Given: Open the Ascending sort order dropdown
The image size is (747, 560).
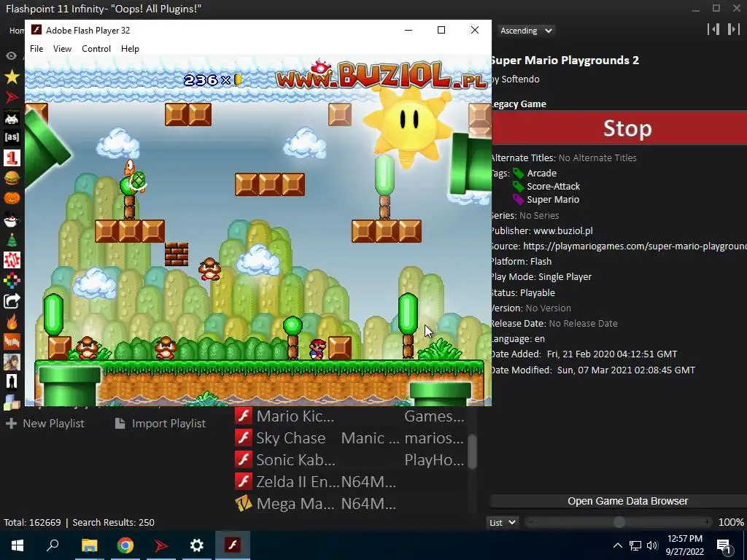Looking at the screenshot, I should click(x=525, y=31).
